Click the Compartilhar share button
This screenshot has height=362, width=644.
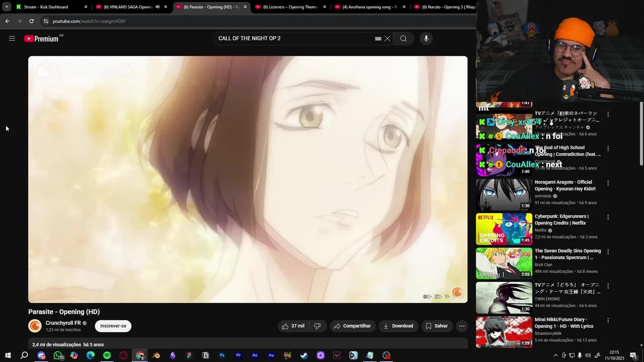pyautogui.click(x=352, y=326)
